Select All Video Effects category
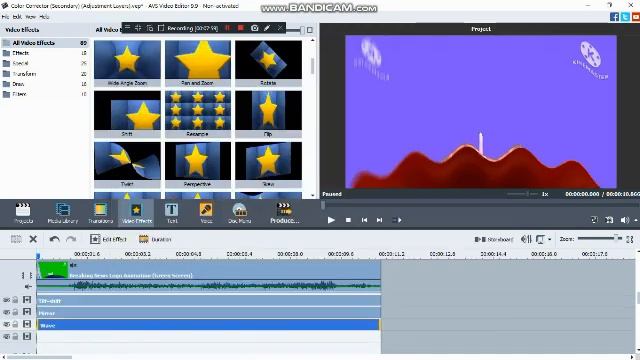Viewport: 640px width, 360px height. coord(45,43)
